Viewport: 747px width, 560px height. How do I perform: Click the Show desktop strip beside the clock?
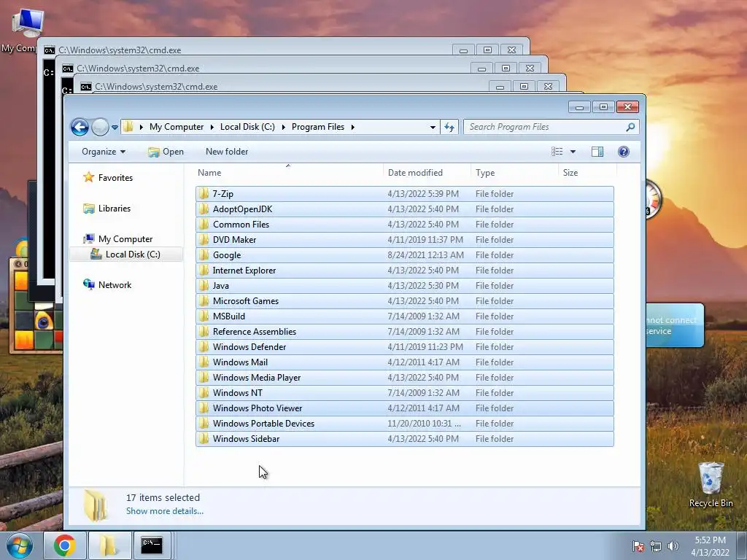(x=743, y=546)
